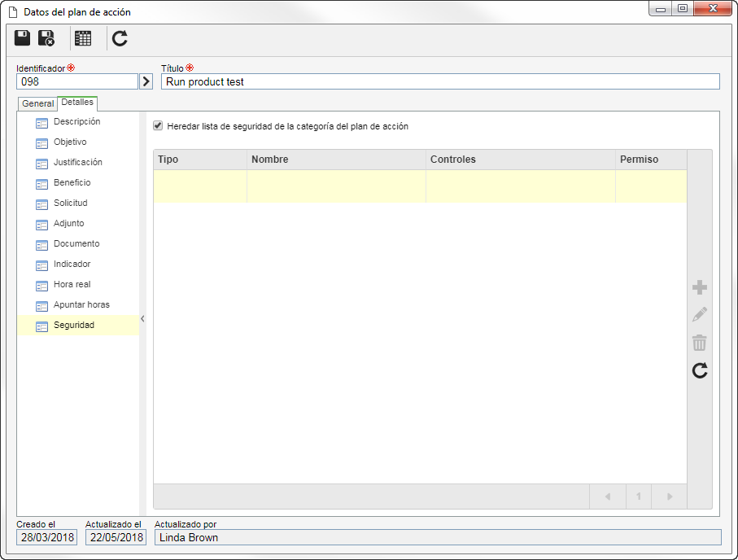Maximize the Datos del plan window
The height and width of the screenshot is (560, 738).
pos(683,8)
